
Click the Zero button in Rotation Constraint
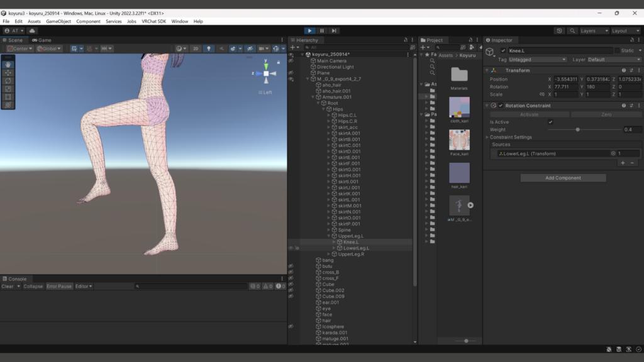pos(606,114)
